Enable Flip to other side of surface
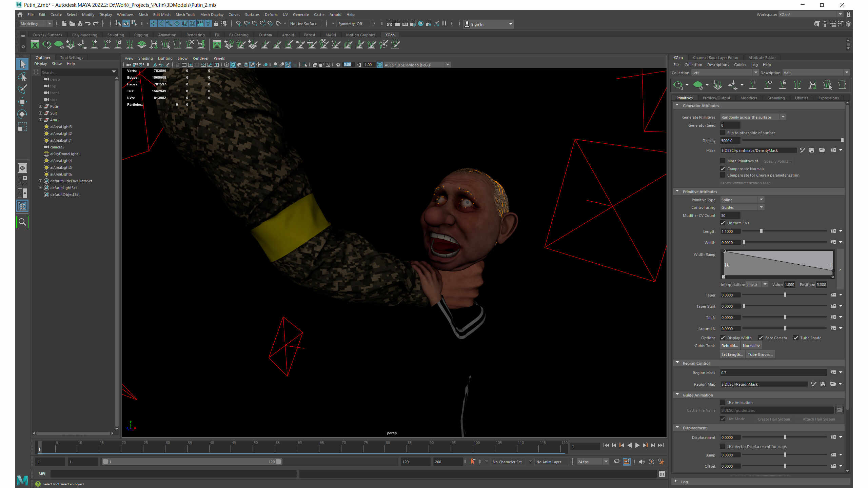 (723, 133)
